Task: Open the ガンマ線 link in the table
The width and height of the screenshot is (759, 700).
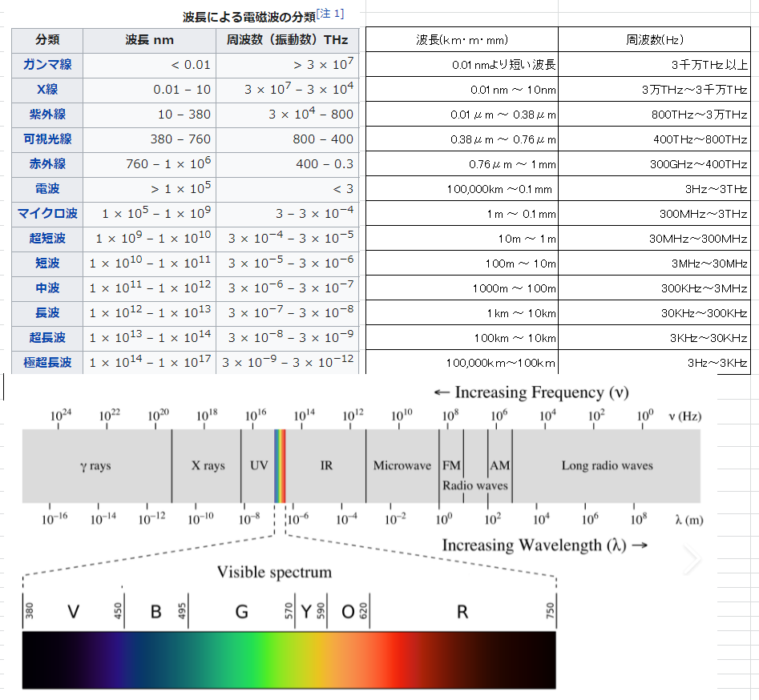Action: [x=47, y=65]
